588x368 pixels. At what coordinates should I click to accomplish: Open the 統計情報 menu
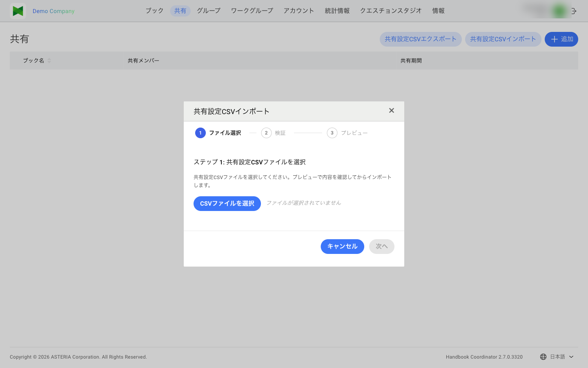tap(337, 11)
